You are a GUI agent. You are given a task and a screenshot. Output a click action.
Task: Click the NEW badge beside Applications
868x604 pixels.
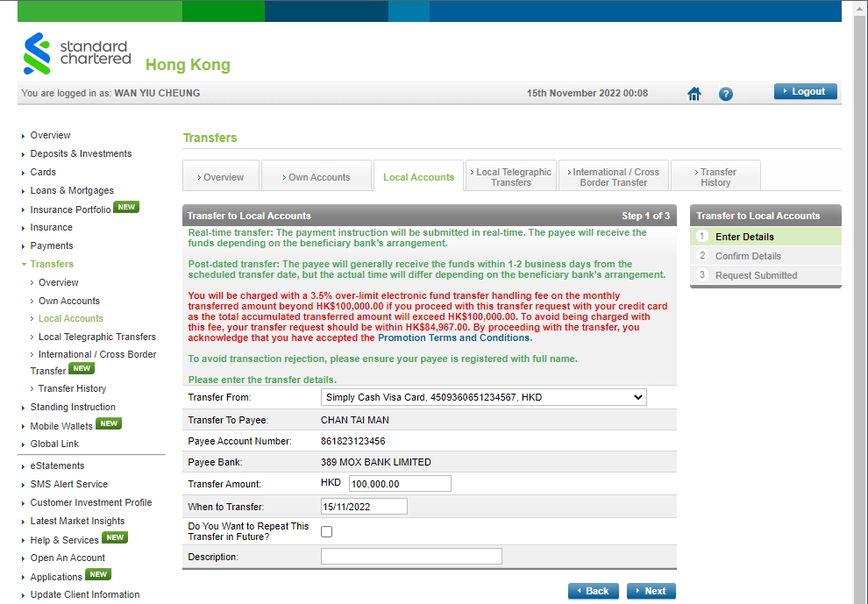[98, 575]
